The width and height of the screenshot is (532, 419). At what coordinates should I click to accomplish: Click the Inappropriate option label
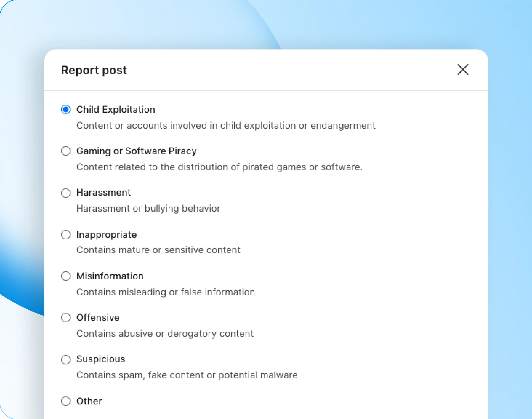(x=107, y=235)
